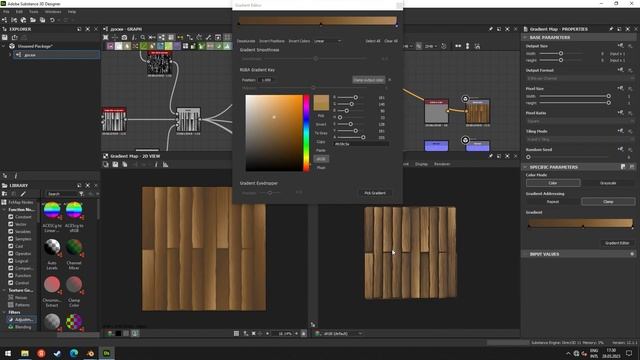Select the red-labeled stripes node at graph left
This screenshot has width=640, height=360.
pyautogui.click(x=114, y=120)
